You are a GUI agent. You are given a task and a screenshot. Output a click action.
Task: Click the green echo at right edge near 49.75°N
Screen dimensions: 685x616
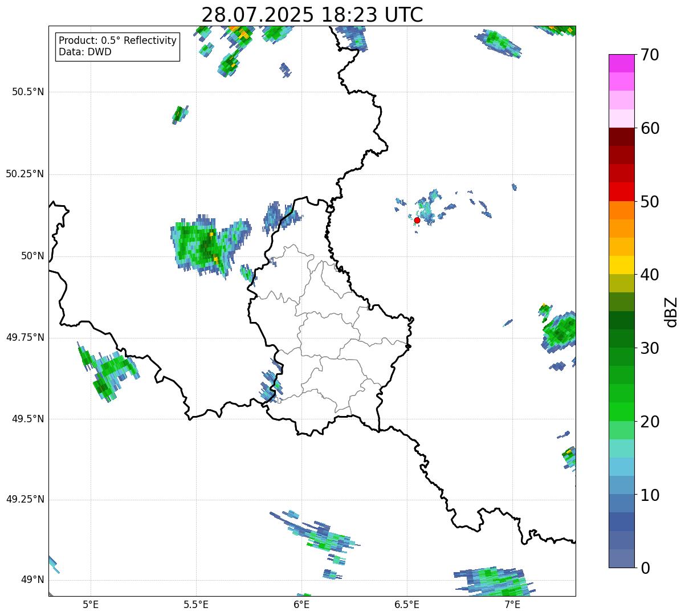(x=560, y=331)
